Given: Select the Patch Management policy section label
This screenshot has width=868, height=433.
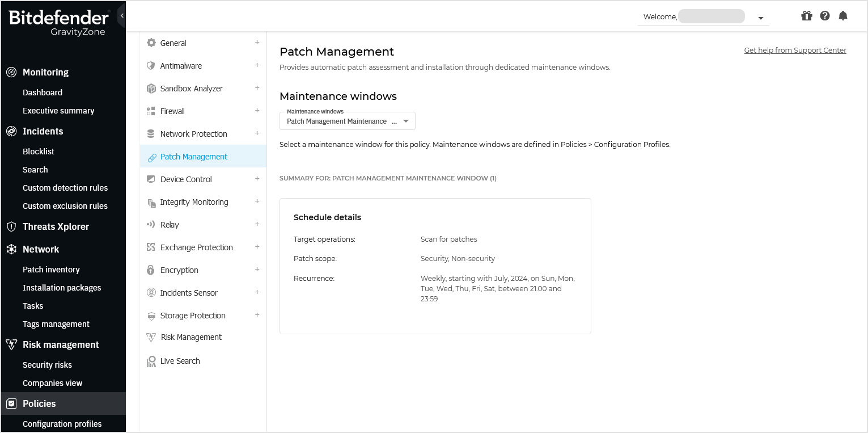Looking at the screenshot, I should click(194, 157).
